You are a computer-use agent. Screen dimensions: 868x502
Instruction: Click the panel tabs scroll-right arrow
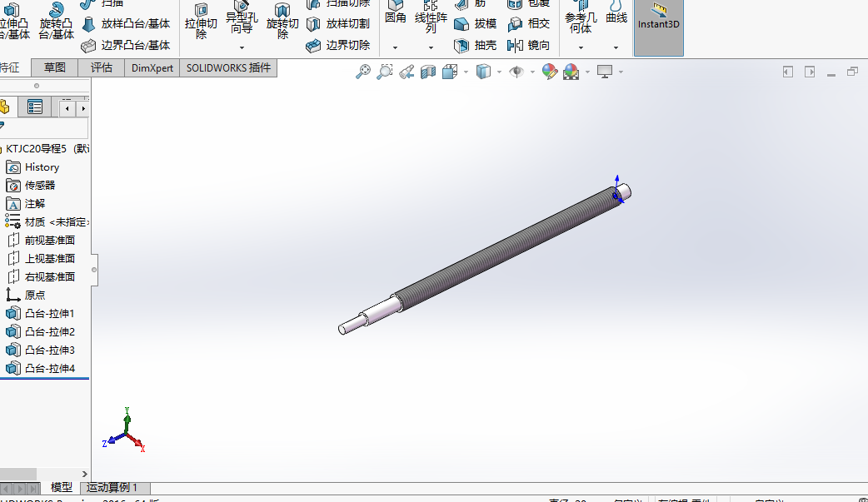coord(83,108)
